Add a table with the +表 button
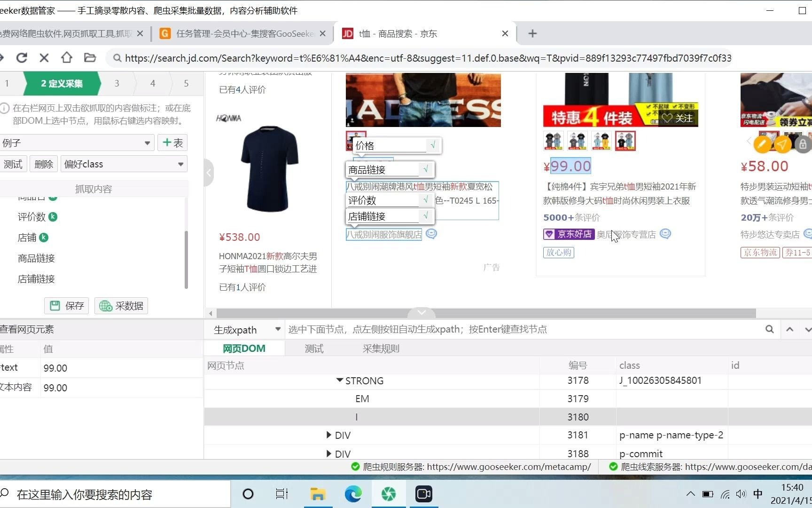 (x=172, y=143)
